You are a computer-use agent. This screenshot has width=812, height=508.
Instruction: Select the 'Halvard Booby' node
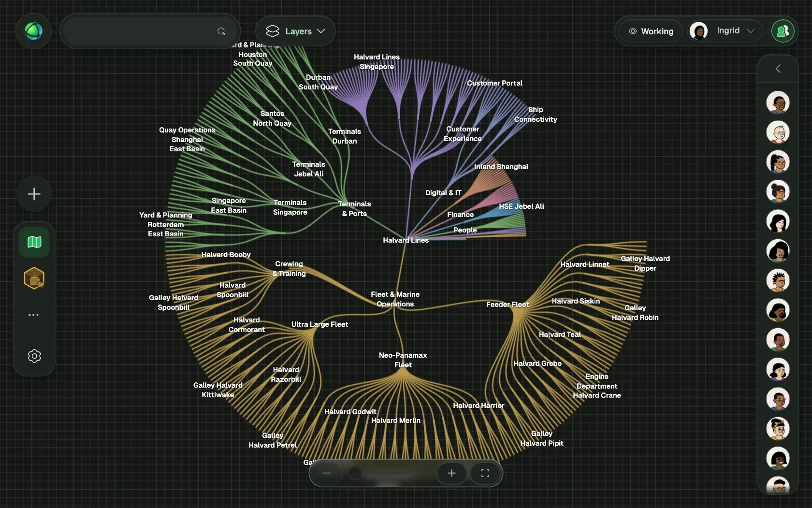[x=226, y=255]
